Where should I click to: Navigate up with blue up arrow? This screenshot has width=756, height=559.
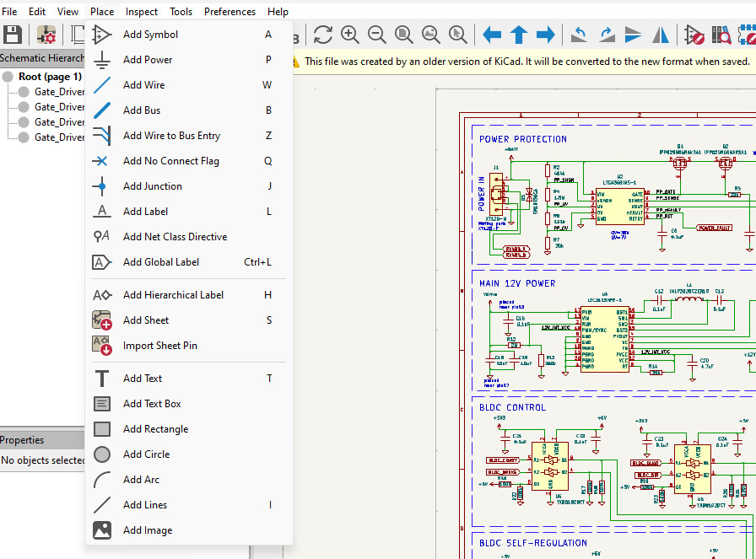(519, 35)
